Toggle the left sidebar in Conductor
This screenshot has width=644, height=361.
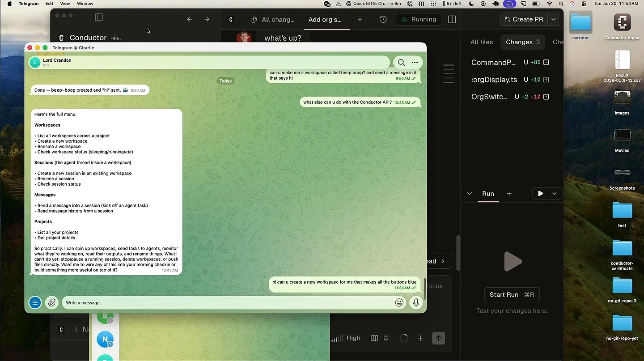tap(99, 17)
